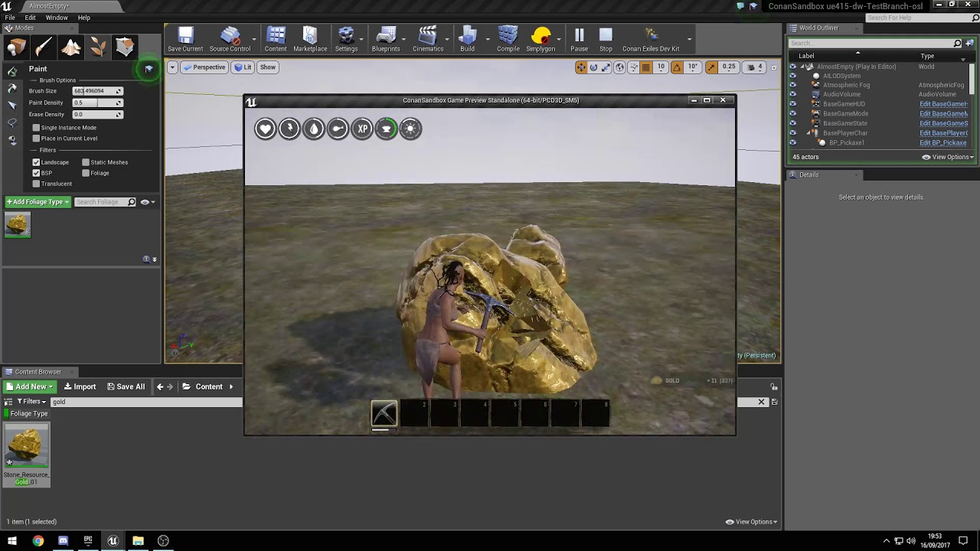Click the Build toolbar button
This screenshot has width=980, height=551.
467,40
